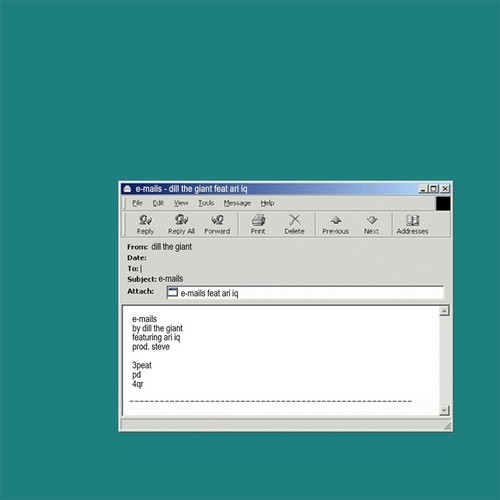
Task: Click the scroll up arrow in message body
Action: [x=444, y=311]
